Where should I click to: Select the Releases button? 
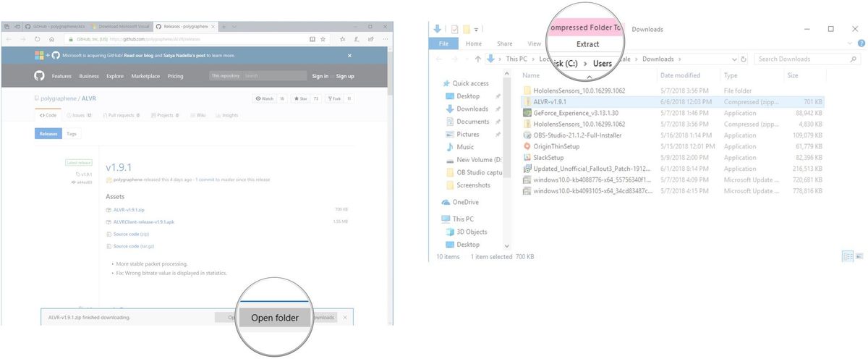(48, 134)
